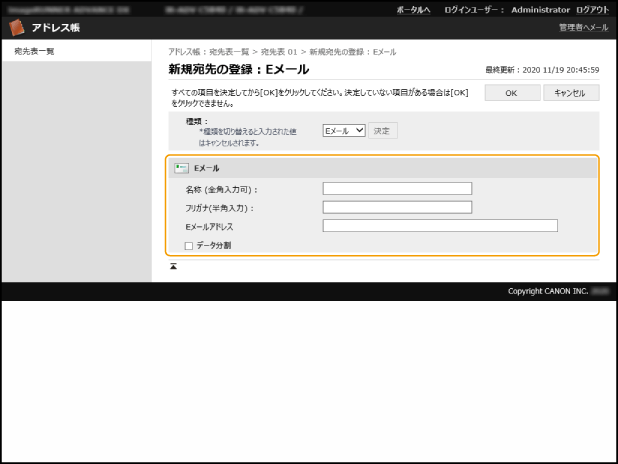The width and height of the screenshot is (618, 464).
Task: Click the OK button
Action: (x=510, y=93)
